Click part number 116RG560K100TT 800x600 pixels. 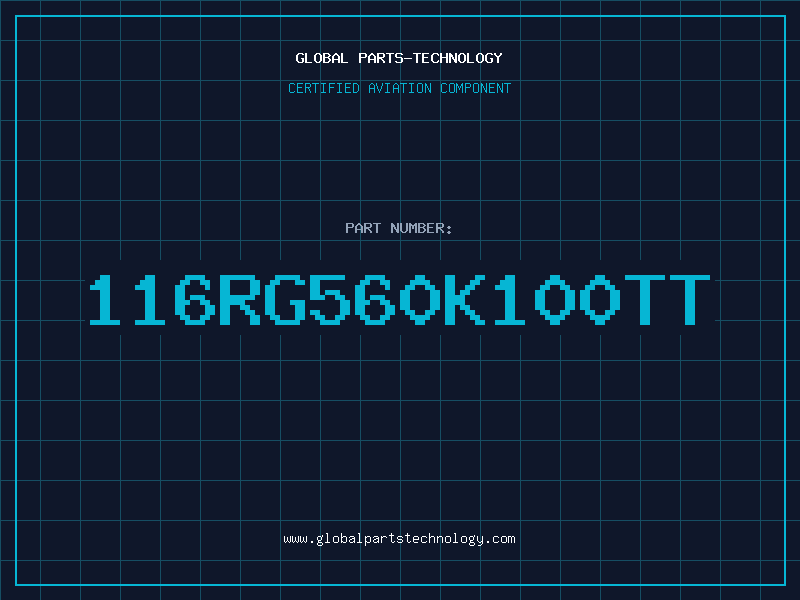point(400,299)
